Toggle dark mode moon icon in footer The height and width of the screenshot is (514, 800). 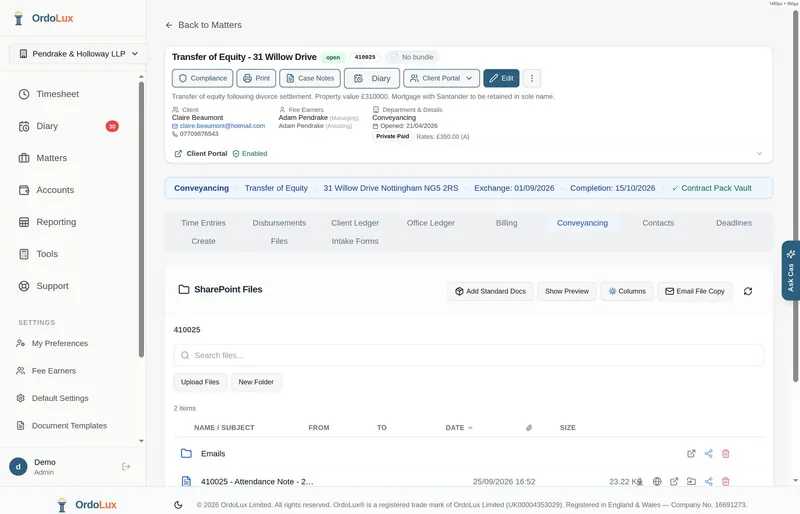[178, 505]
